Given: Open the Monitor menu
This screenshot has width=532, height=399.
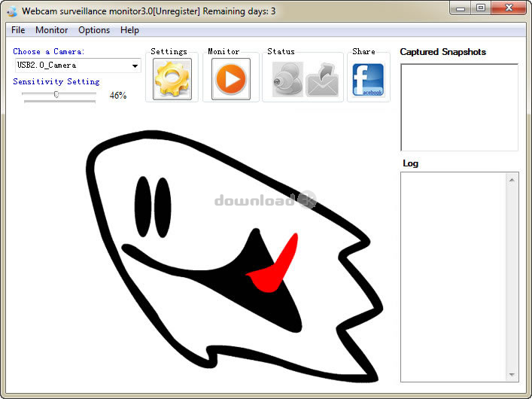Looking at the screenshot, I should 52,30.
